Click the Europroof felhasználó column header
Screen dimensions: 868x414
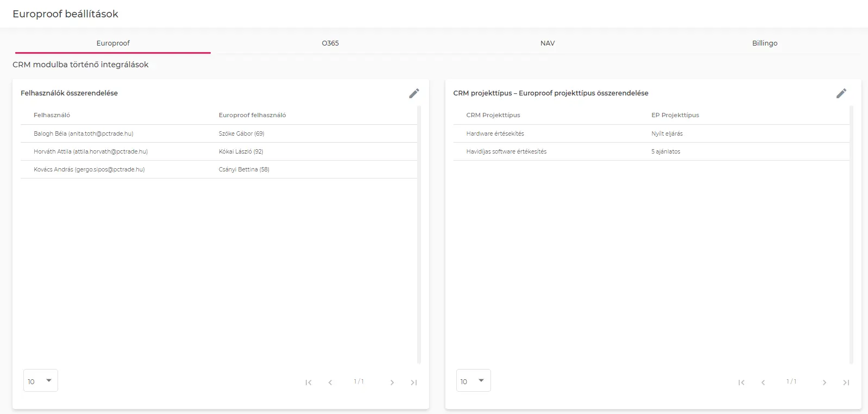(x=252, y=115)
